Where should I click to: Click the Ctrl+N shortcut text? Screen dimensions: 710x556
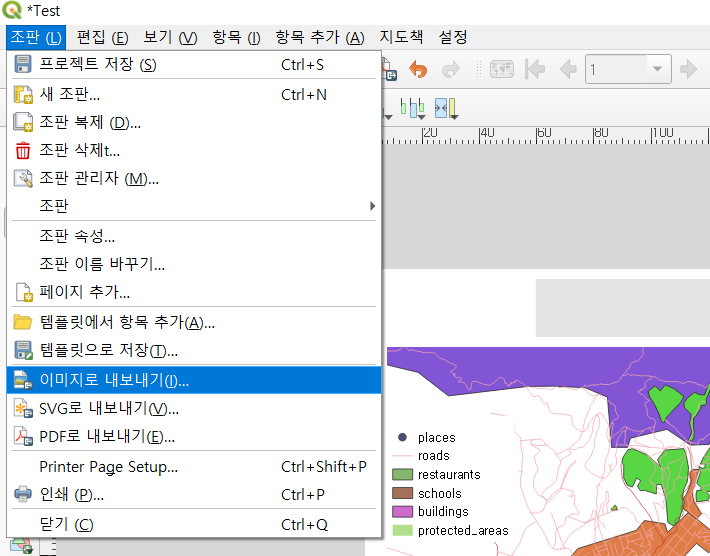pos(303,95)
